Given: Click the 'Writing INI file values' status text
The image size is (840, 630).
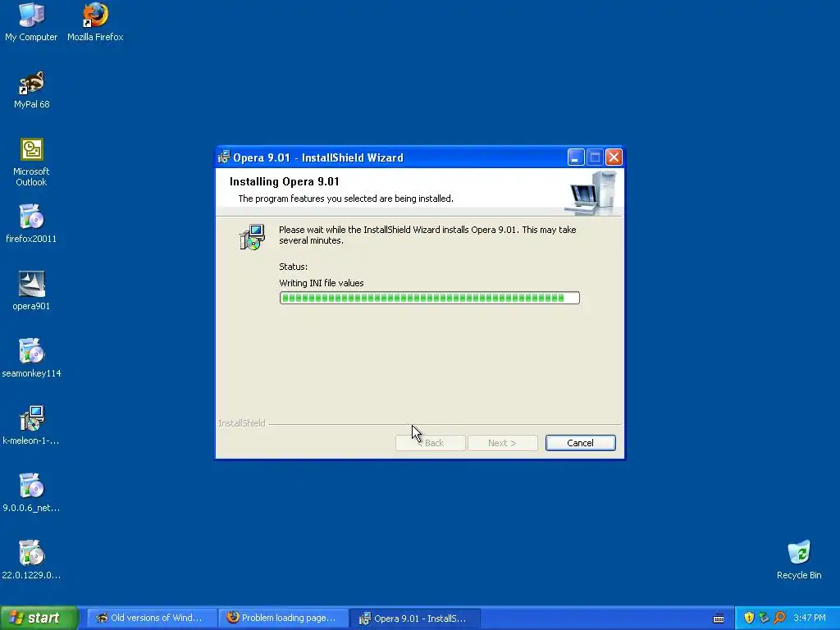Looking at the screenshot, I should 322,283.
